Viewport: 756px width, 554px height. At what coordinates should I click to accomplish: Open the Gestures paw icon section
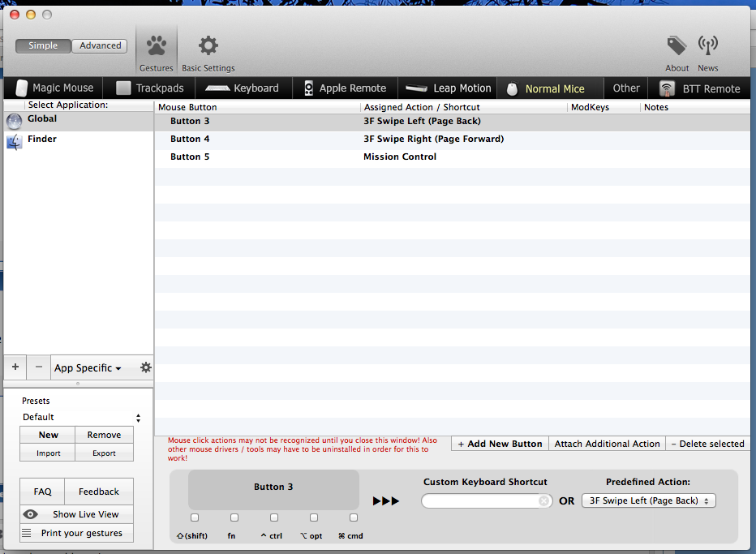pos(157,46)
